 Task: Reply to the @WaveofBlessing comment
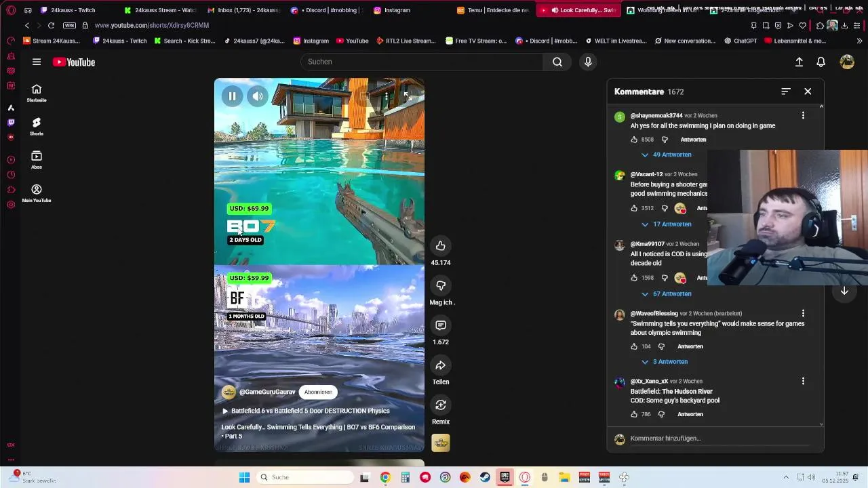[690, 346]
